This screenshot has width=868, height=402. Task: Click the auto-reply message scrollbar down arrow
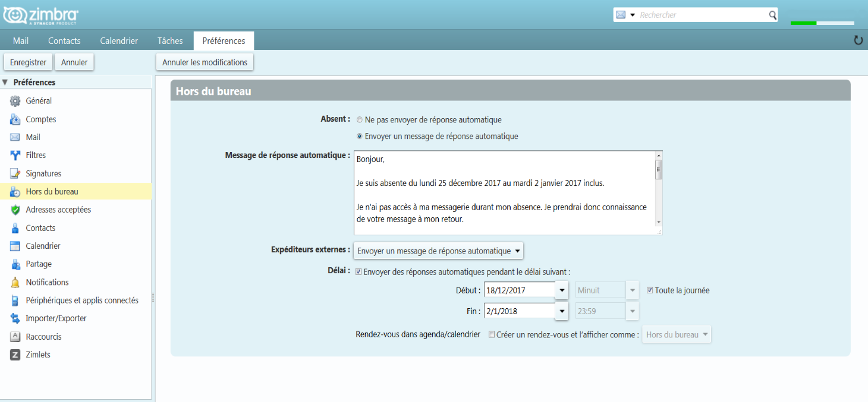point(658,222)
